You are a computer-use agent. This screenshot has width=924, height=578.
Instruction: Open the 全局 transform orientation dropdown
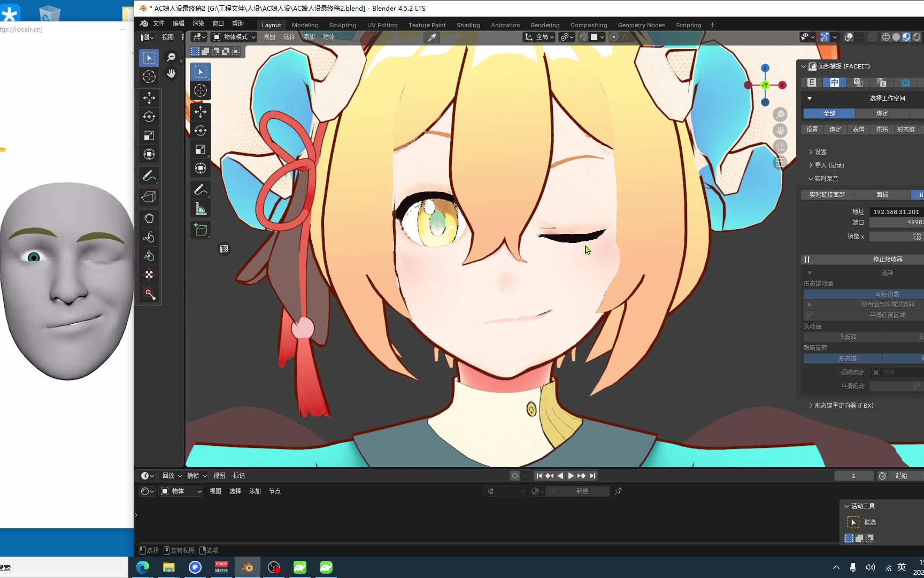pos(539,37)
